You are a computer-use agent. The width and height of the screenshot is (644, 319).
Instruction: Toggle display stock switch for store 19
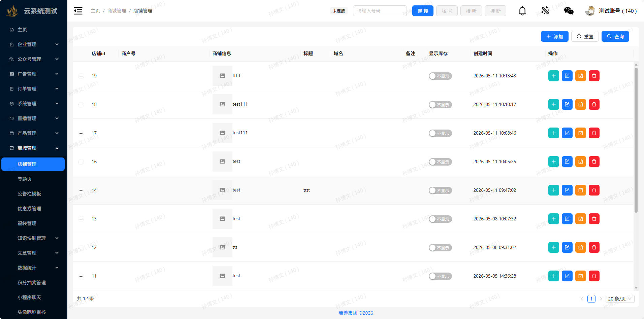(440, 76)
